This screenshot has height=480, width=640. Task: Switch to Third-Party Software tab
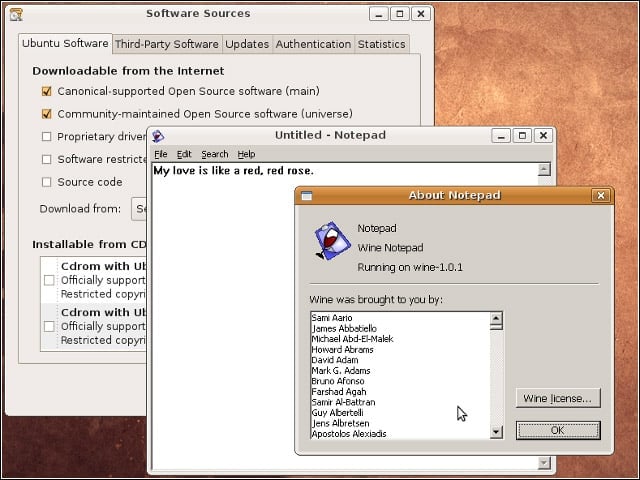coord(167,44)
